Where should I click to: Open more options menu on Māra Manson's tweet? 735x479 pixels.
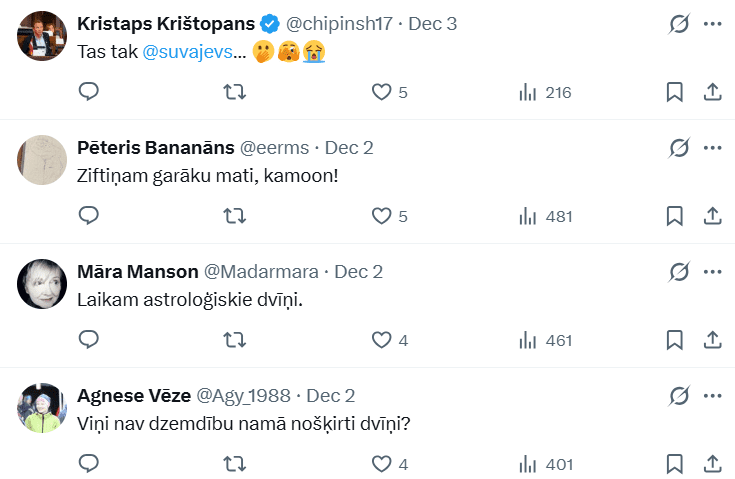coord(713,272)
